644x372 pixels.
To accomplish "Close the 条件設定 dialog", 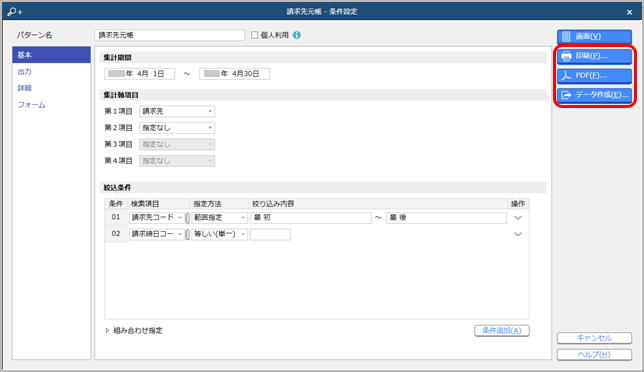I will [629, 12].
